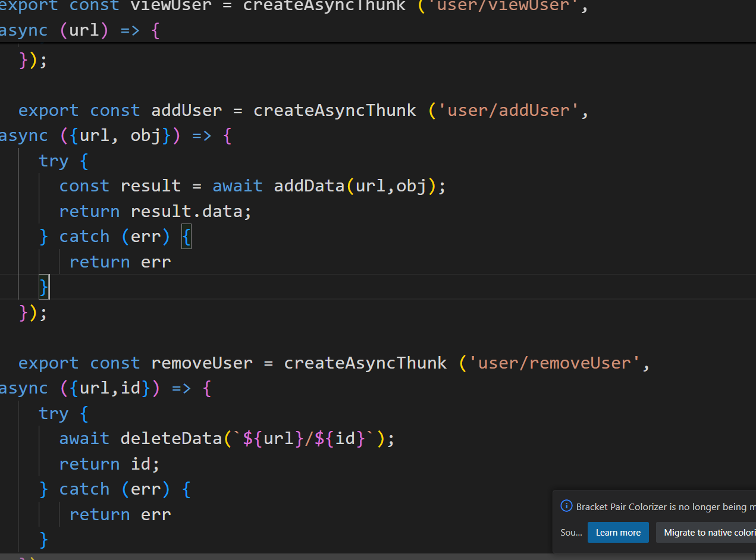756x560 pixels.
Task: Click the 'return id;' statement
Action: point(109,464)
